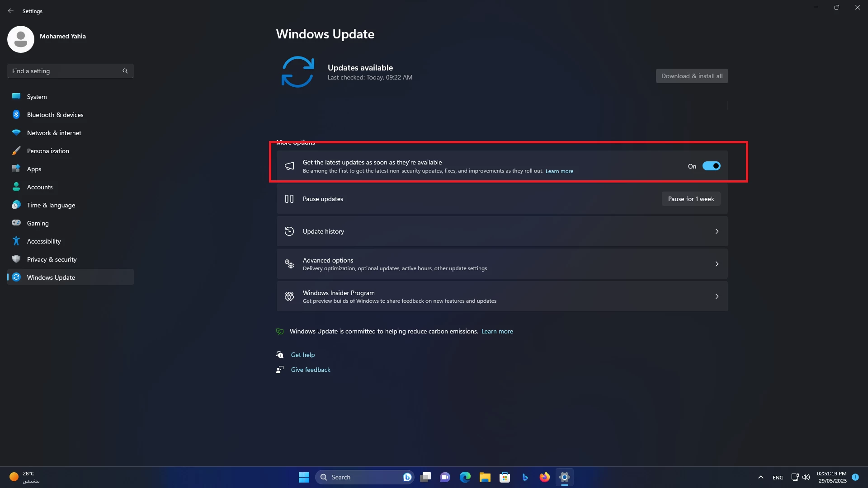Click the Get help headset icon

[x=280, y=355]
